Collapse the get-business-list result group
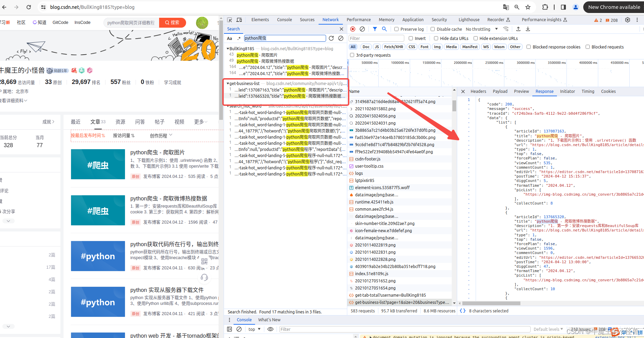This screenshot has height=338, width=644. pyautogui.click(x=228, y=83)
